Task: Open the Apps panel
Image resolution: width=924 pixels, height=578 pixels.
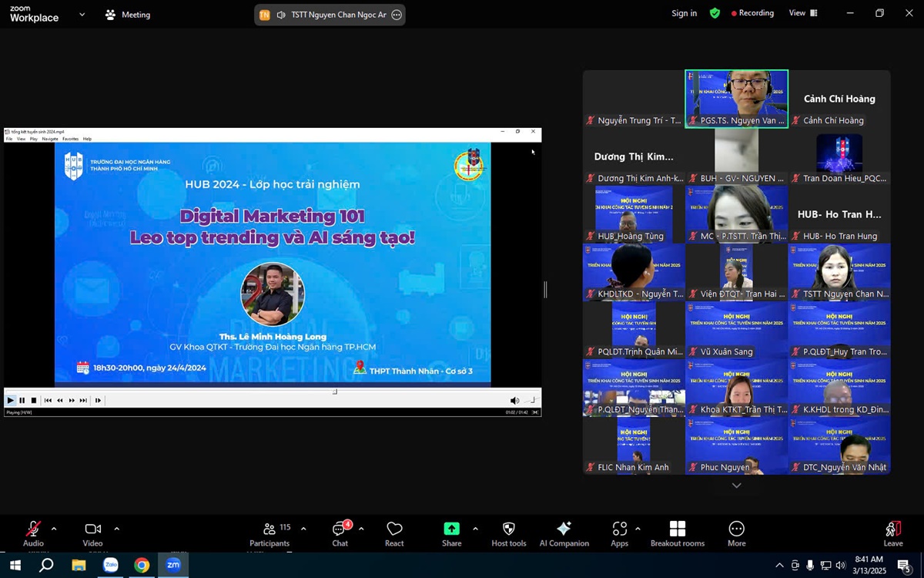Action: tap(620, 533)
